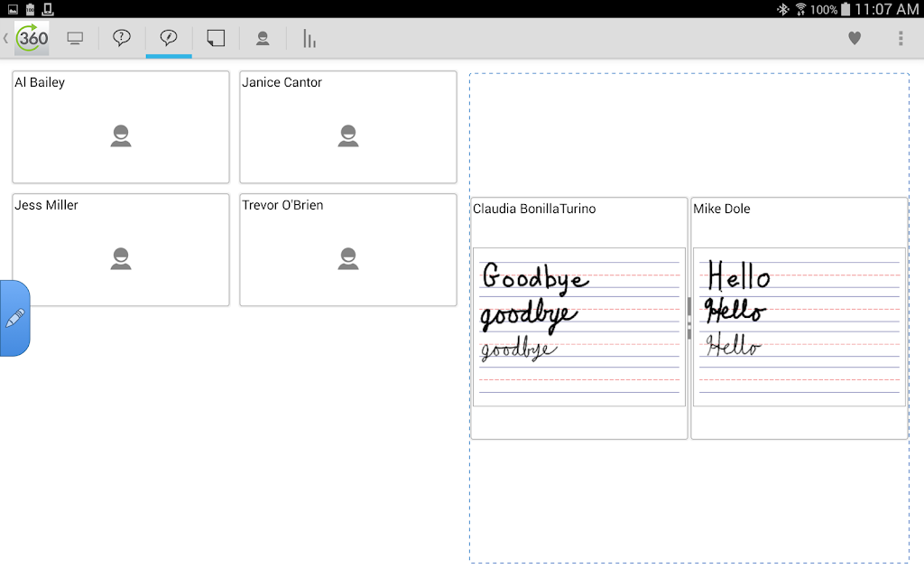Open the sticky note icon
This screenshot has width=924, height=578.
point(216,38)
